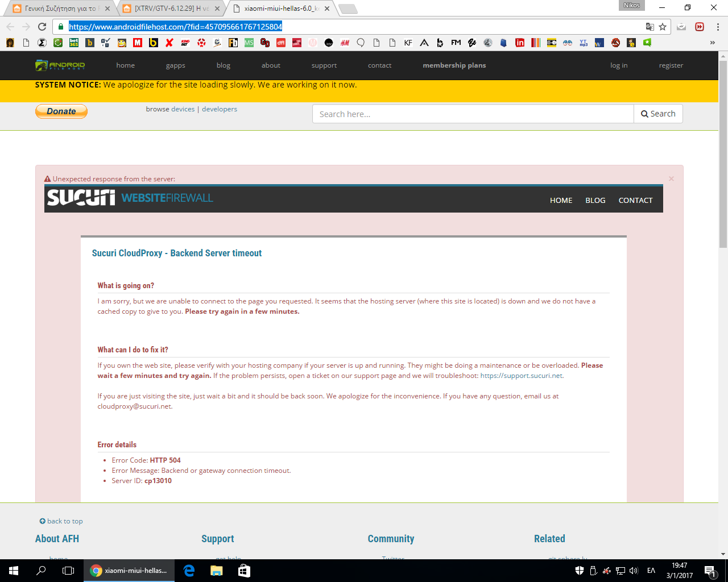Click the back to top link
The width and height of the screenshot is (728, 582).
pos(61,521)
